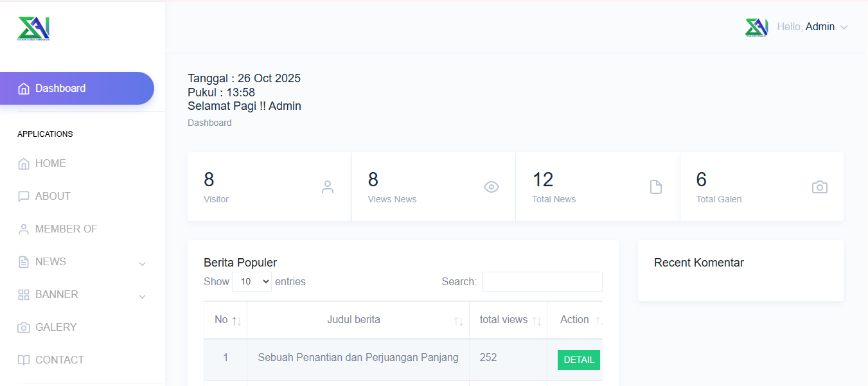Click the Visitor person icon
Screen dimensions: 868x386
coord(328,187)
